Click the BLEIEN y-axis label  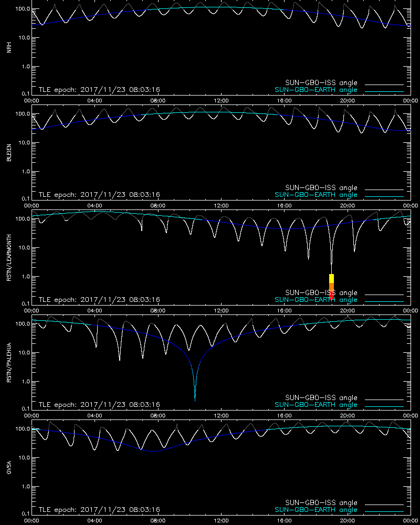(x=9, y=153)
